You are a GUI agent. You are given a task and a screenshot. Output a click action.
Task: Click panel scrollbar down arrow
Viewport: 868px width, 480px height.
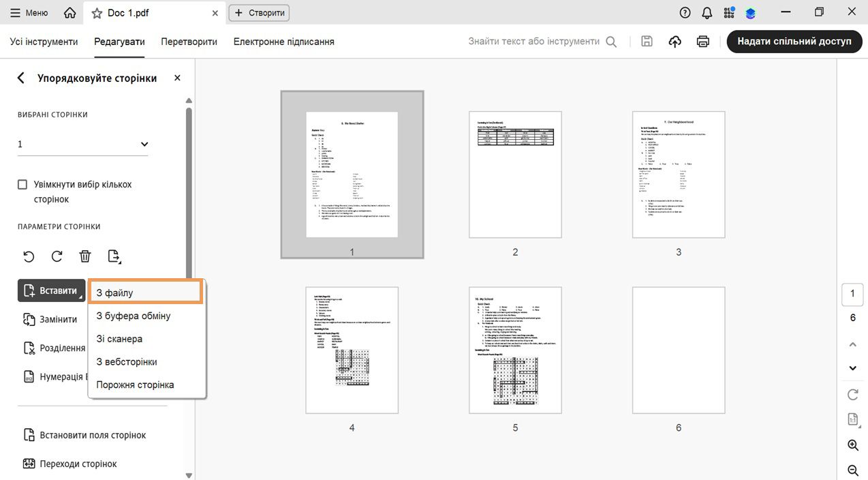(189, 475)
